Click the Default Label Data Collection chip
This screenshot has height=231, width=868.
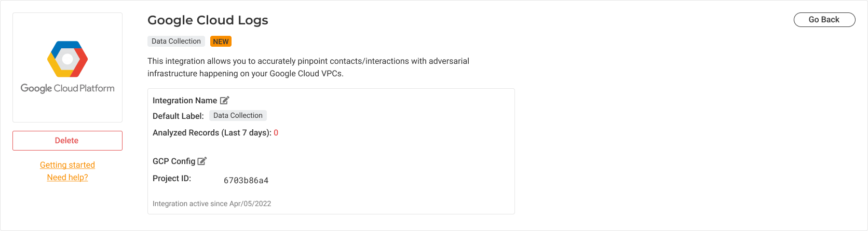point(238,116)
